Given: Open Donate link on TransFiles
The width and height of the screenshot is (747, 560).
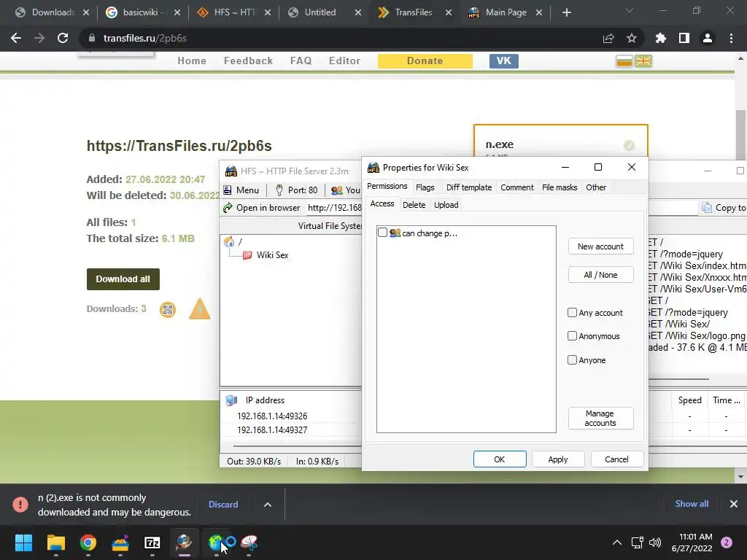Looking at the screenshot, I should pos(425,61).
